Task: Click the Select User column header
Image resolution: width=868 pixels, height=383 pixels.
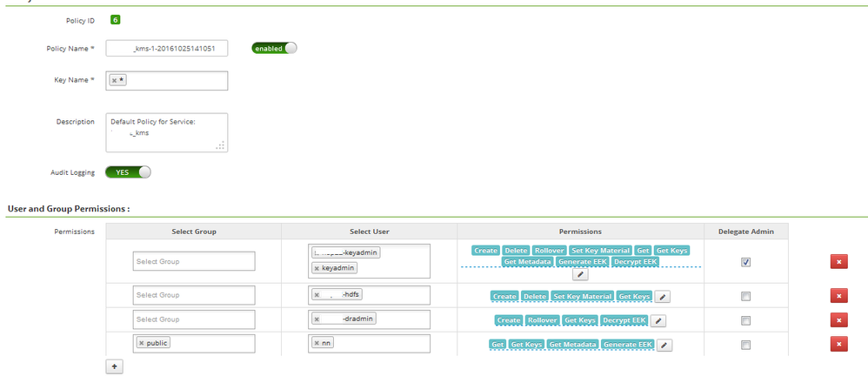Action: pyautogui.click(x=370, y=232)
